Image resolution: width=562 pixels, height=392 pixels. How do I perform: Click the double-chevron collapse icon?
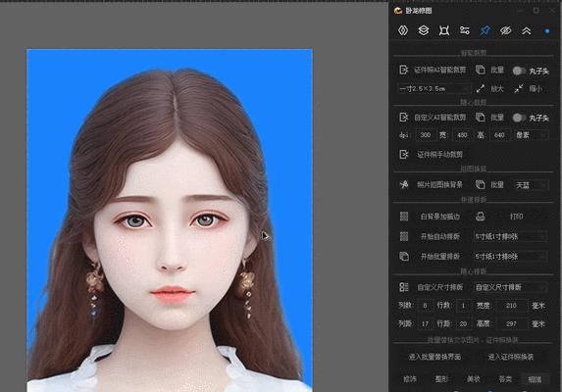tap(526, 30)
